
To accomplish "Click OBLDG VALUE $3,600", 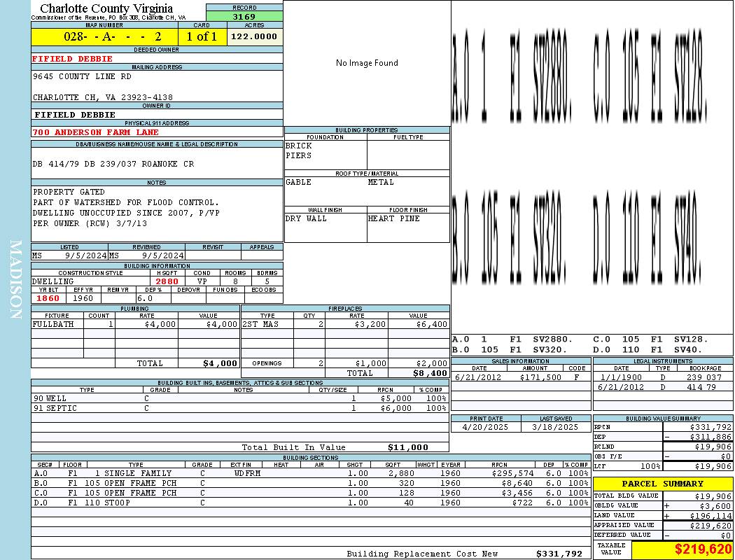I will tap(715, 506).
